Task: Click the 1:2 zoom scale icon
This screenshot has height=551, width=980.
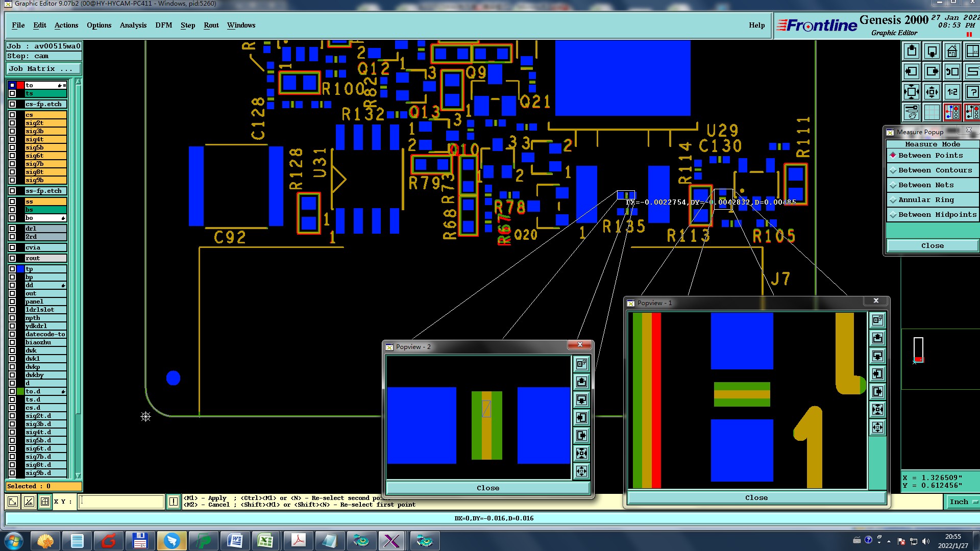Action: coord(952,92)
